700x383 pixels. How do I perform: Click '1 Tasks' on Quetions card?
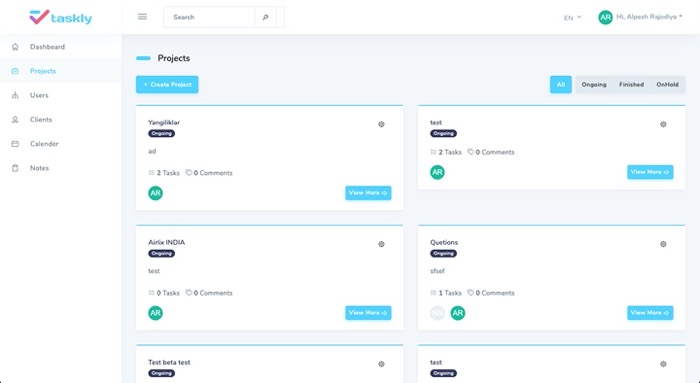[450, 293]
